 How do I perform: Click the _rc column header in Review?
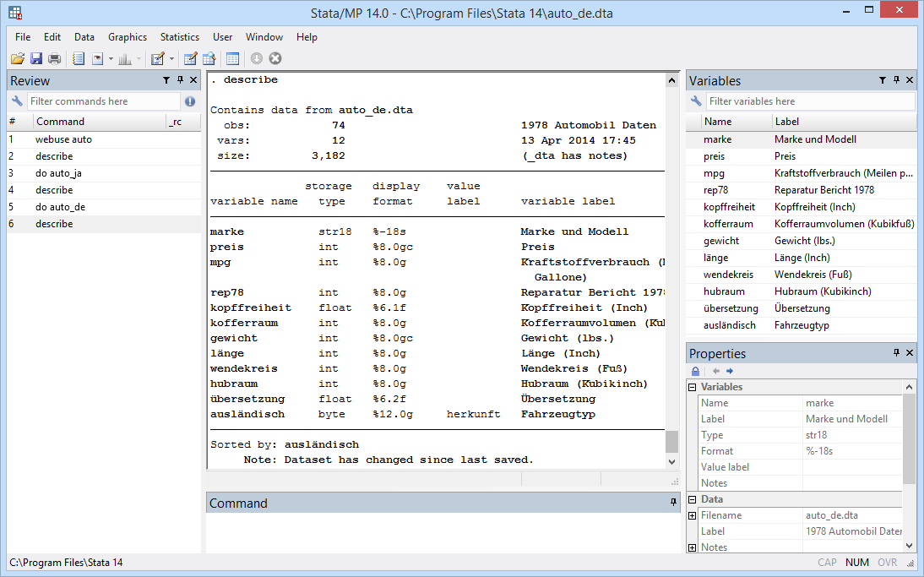(x=182, y=122)
